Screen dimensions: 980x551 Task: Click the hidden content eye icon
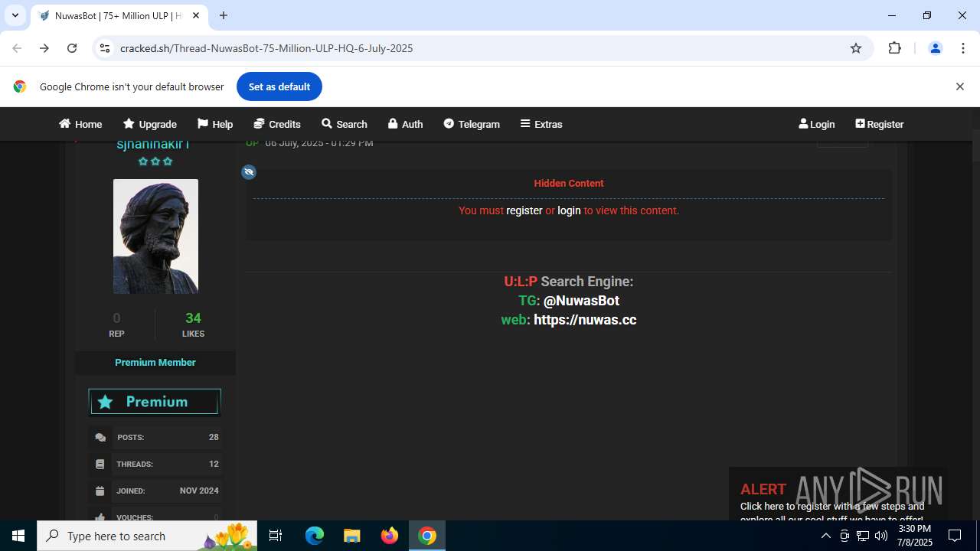pyautogui.click(x=249, y=172)
